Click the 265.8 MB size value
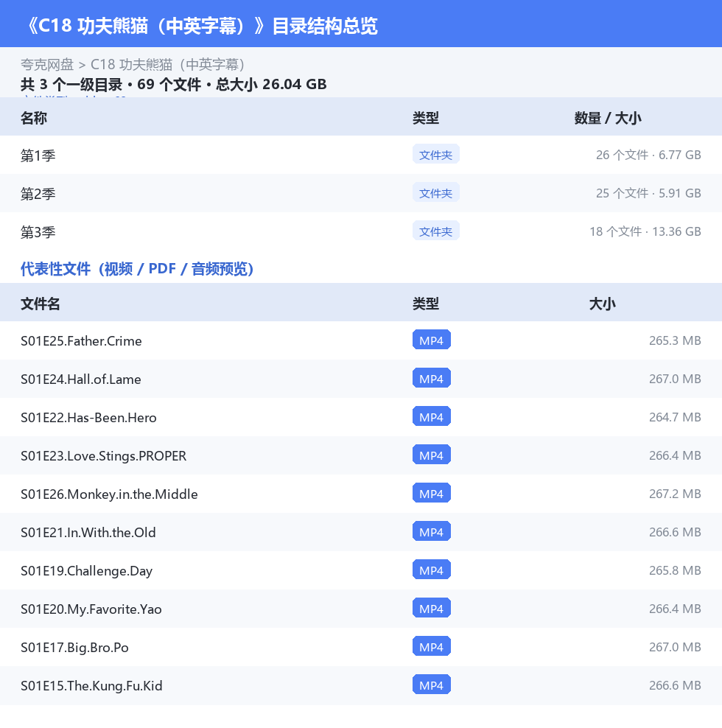Image resolution: width=722 pixels, height=728 pixels. [x=675, y=570]
